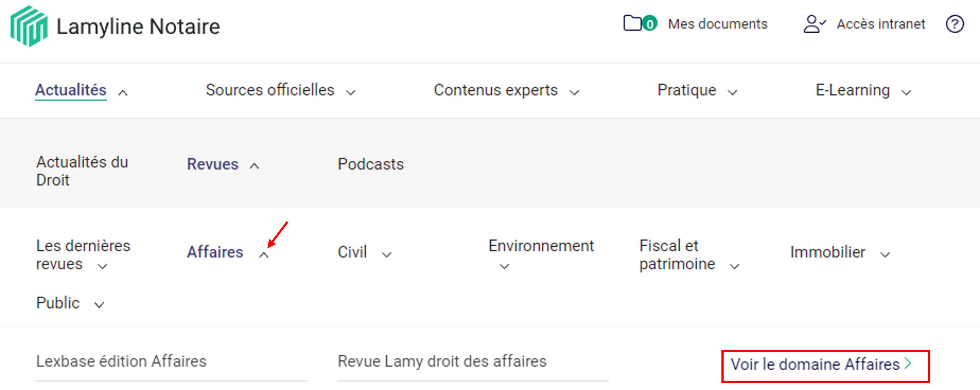Expand the Civil category
This screenshot has height=390, width=980.
tap(387, 254)
